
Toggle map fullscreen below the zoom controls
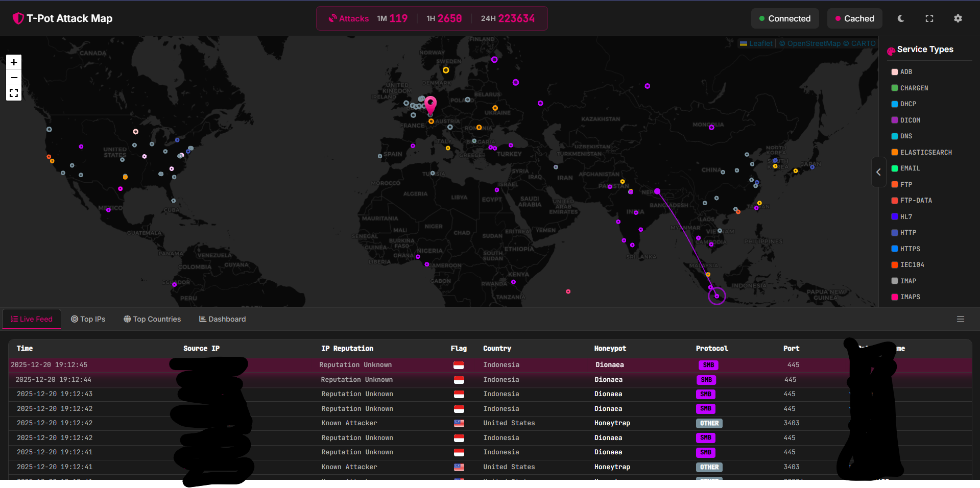tap(14, 93)
